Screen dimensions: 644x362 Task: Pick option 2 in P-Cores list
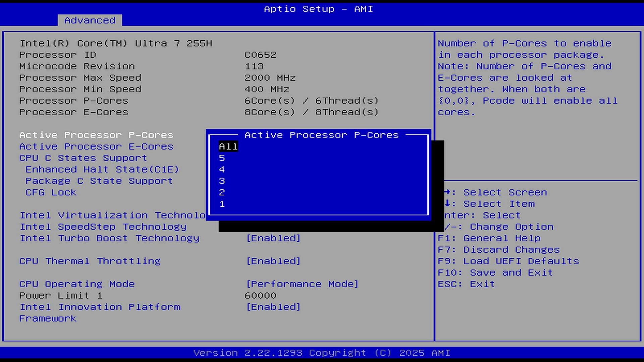click(x=222, y=192)
